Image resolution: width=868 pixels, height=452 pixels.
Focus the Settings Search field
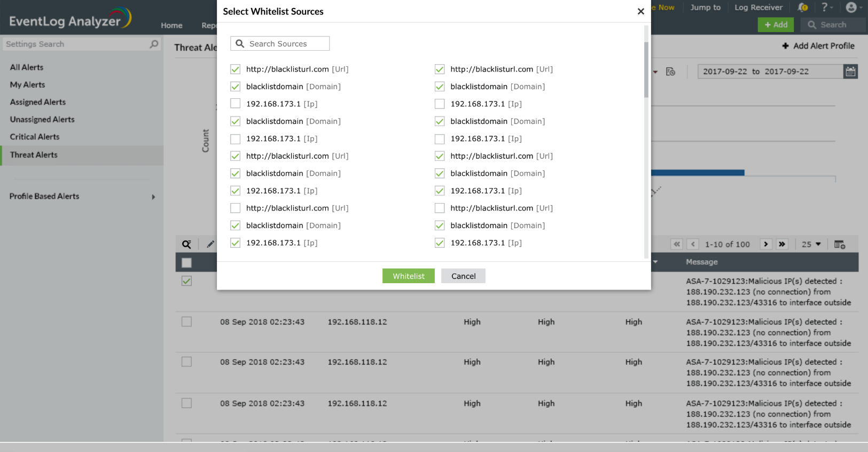81,44
